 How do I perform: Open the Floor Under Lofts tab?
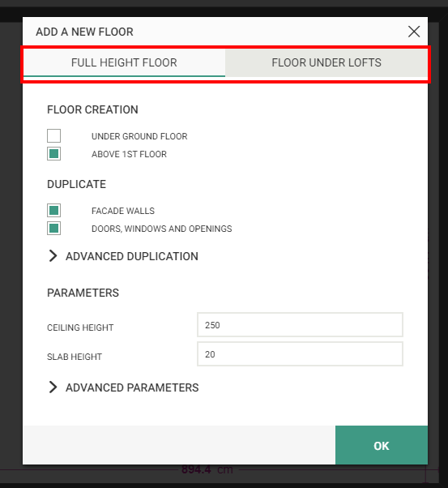[x=326, y=63]
